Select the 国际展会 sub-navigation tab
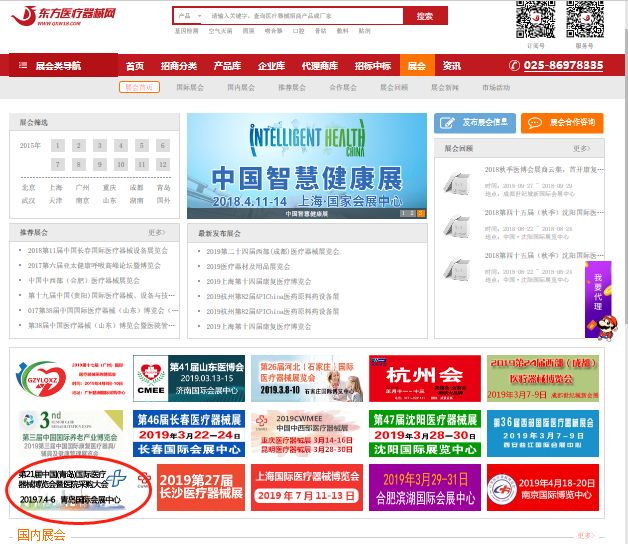Image resolution: width=628 pixels, height=544 pixels. pos(190,87)
